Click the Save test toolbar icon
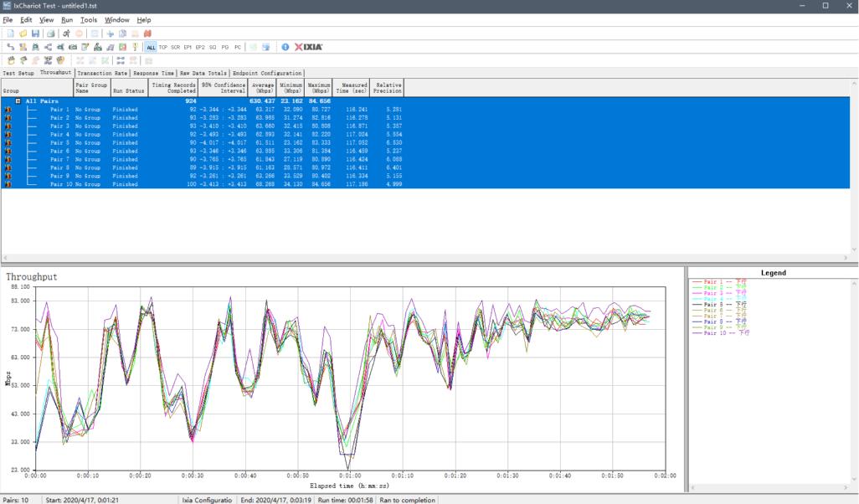859x504 pixels. tap(35, 33)
